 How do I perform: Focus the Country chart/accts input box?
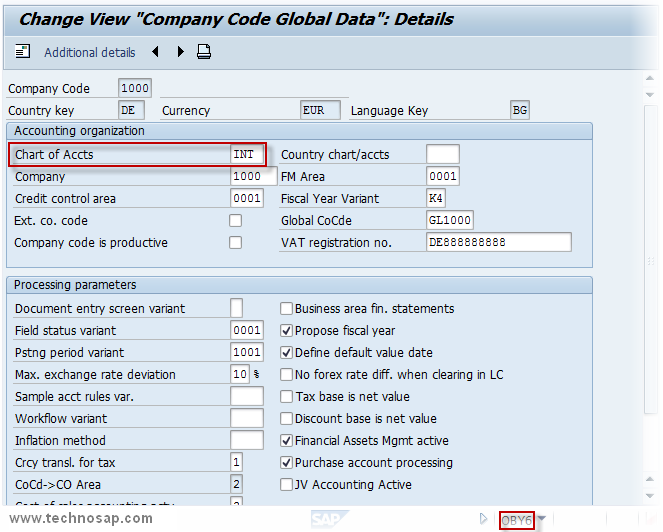(443, 155)
